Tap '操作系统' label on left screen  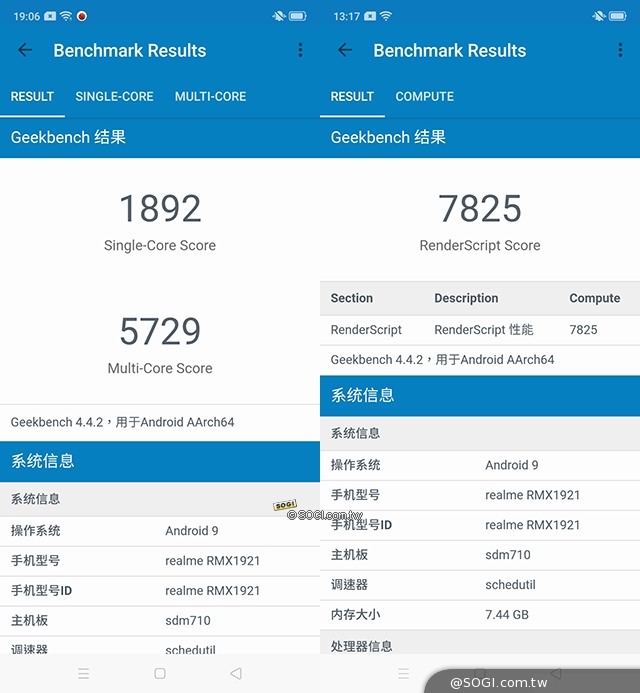click(35, 531)
